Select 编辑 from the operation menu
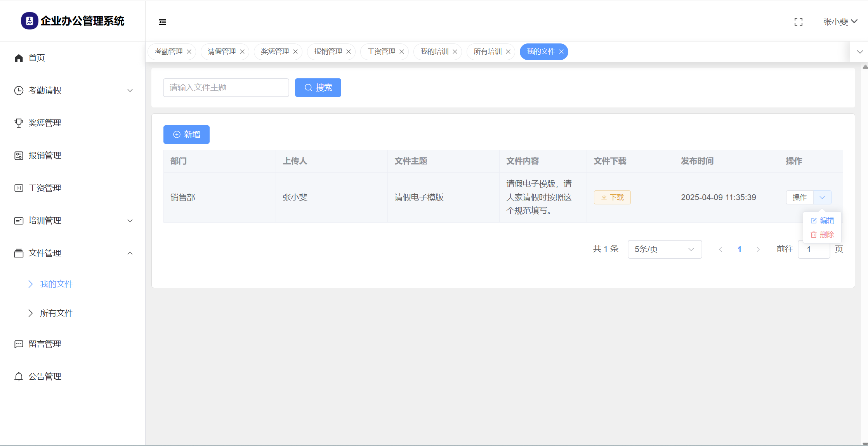This screenshot has width=868, height=446. 823,221
